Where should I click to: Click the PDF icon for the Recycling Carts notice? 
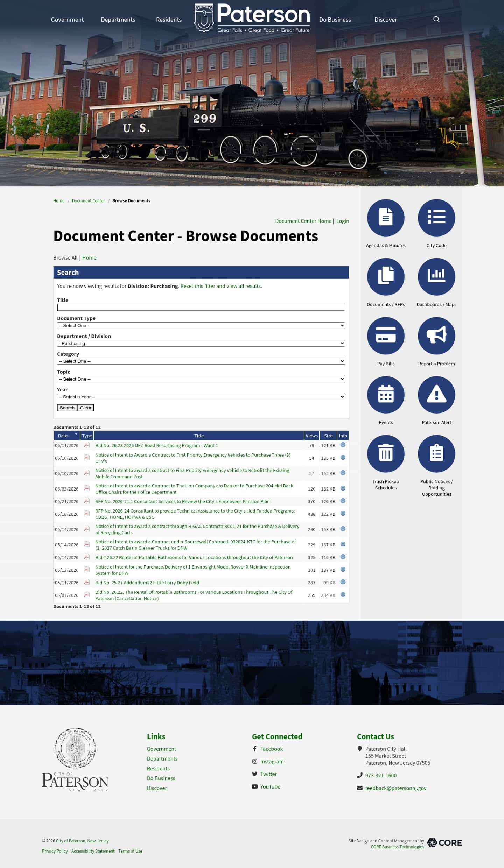point(87,529)
